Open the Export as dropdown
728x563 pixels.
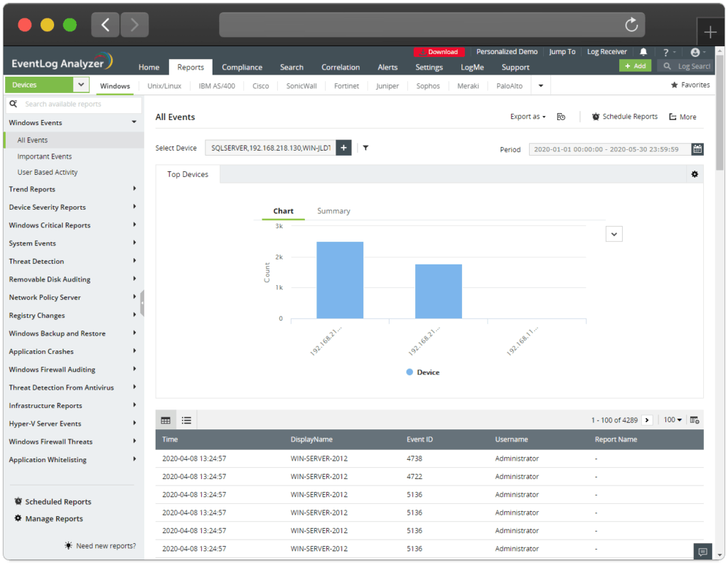pos(528,117)
